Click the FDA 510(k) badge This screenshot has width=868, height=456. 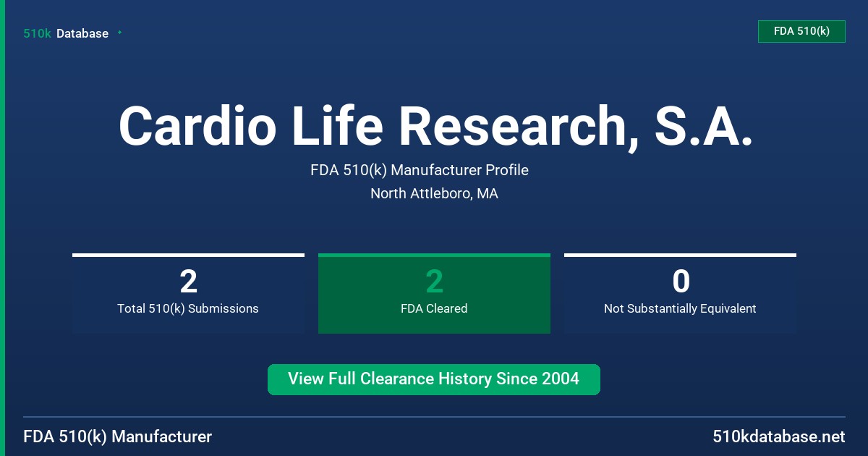pyautogui.click(x=801, y=31)
